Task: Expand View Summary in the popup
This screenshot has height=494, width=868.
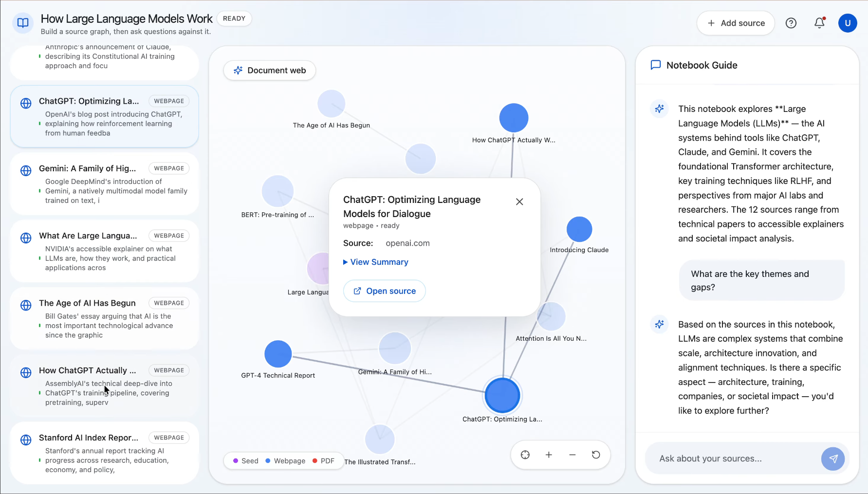Action: click(376, 262)
